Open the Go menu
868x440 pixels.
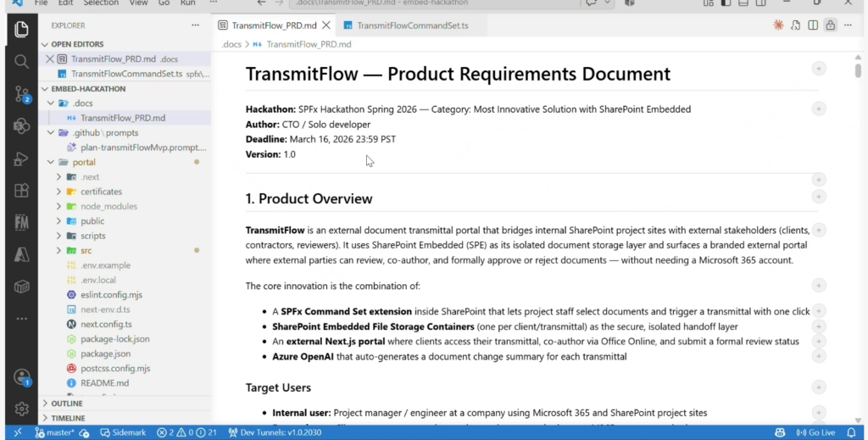coord(164,3)
